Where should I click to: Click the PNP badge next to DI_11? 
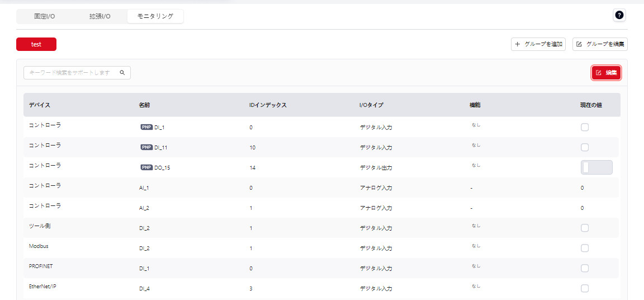click(x=146, y=147)
